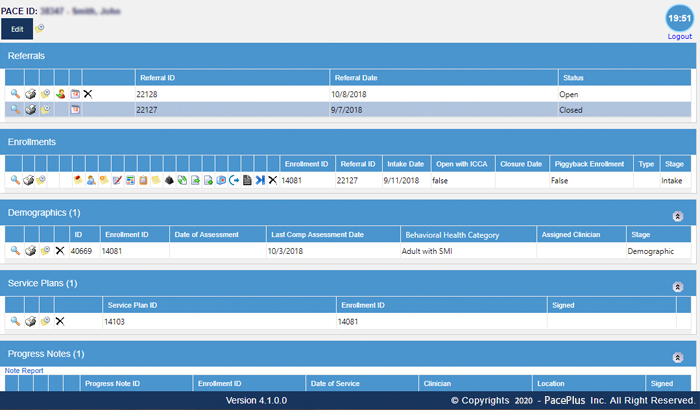Click the colorful form list icon in Enrollments row

130,180
